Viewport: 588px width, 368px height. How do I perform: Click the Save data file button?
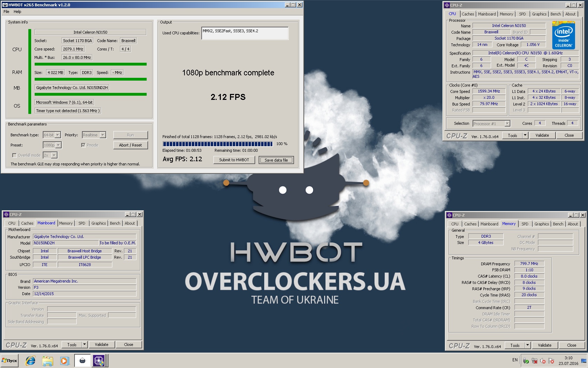tap(276, 160)
